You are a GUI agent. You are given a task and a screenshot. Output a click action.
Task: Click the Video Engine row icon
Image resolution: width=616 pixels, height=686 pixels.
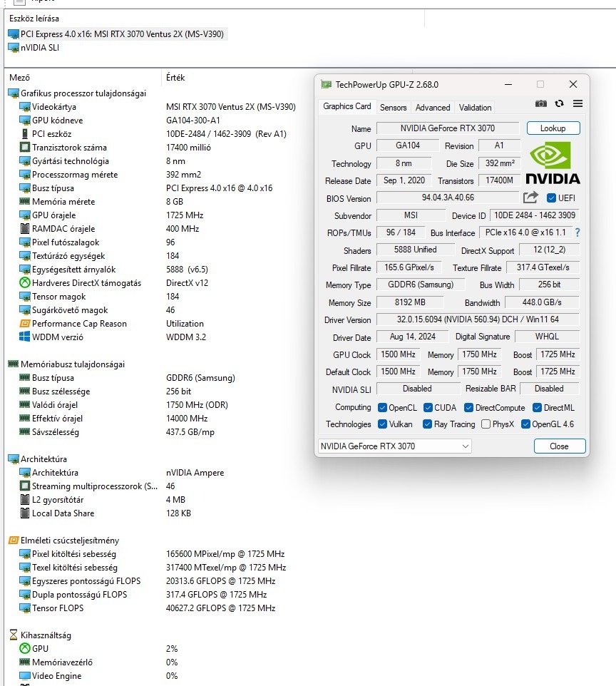click(x=25, y=676)
